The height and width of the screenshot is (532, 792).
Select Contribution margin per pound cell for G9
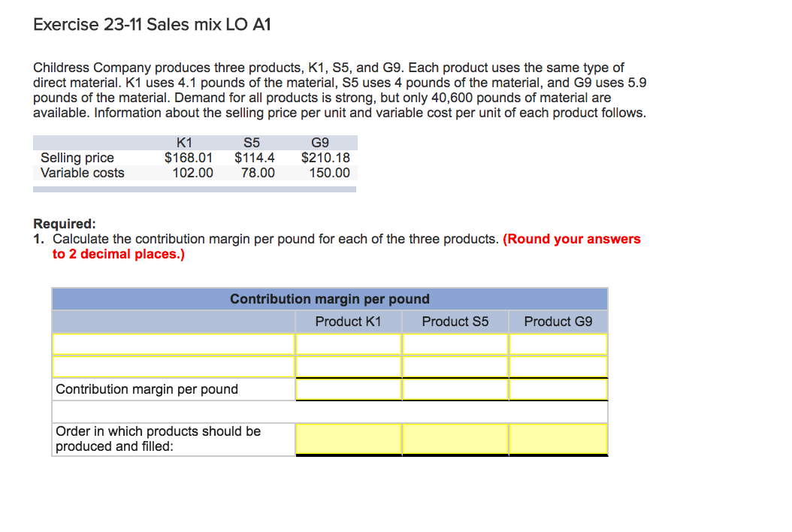[x=558, y=389]
